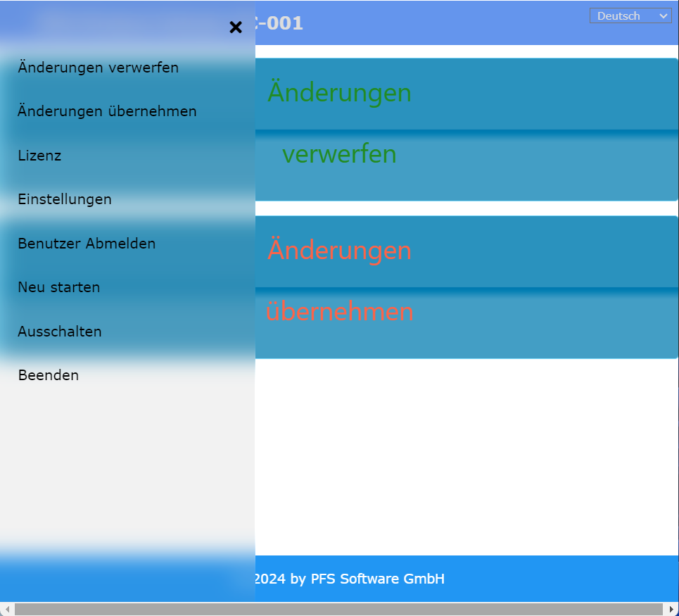Click the blue footer bar right of the copyright

[563, 579]
